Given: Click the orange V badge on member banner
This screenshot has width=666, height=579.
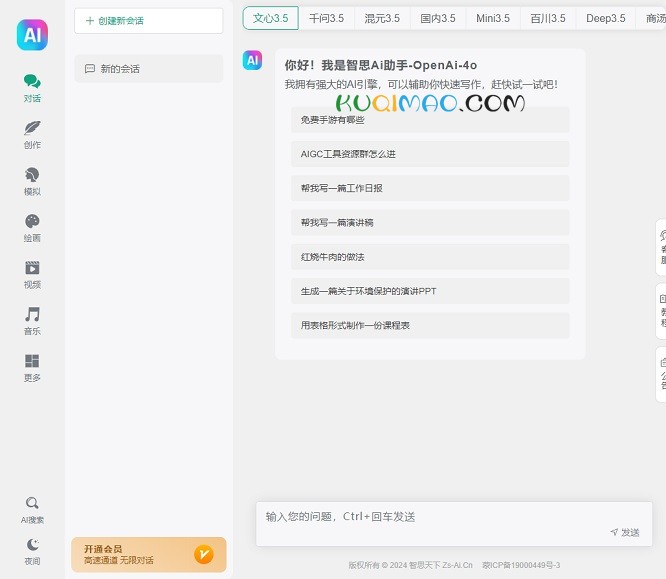Looking at the screenshot, I should tap(204, 554).
